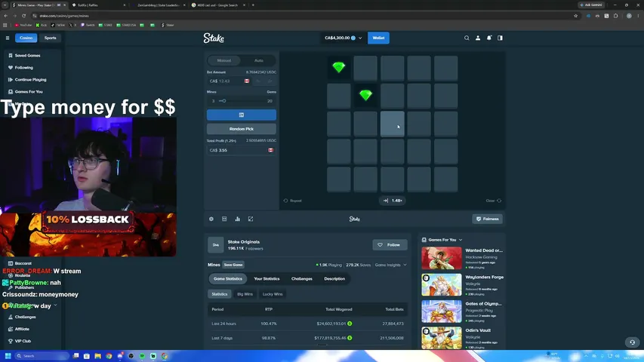
Task: Open Affiliate in the left sidebar
Action: (x=22, y=329)
